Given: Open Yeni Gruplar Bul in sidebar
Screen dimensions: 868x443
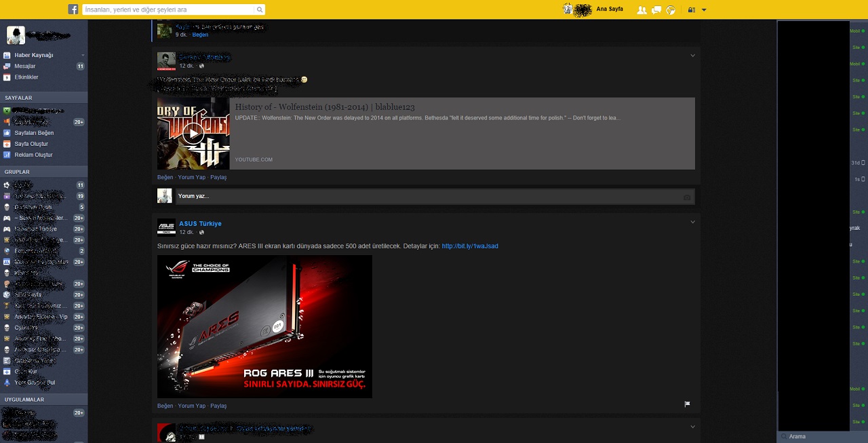Looking at the screenshot, I should [x=35, y=383].
